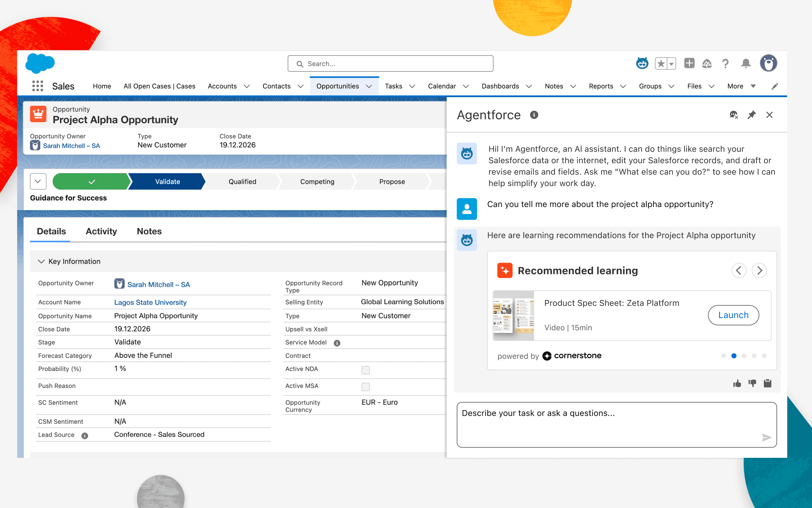Give thumbs up to the Agentforce response
Image resolution: width=812 pixels, height=508 pixels.
pos(737,383)
